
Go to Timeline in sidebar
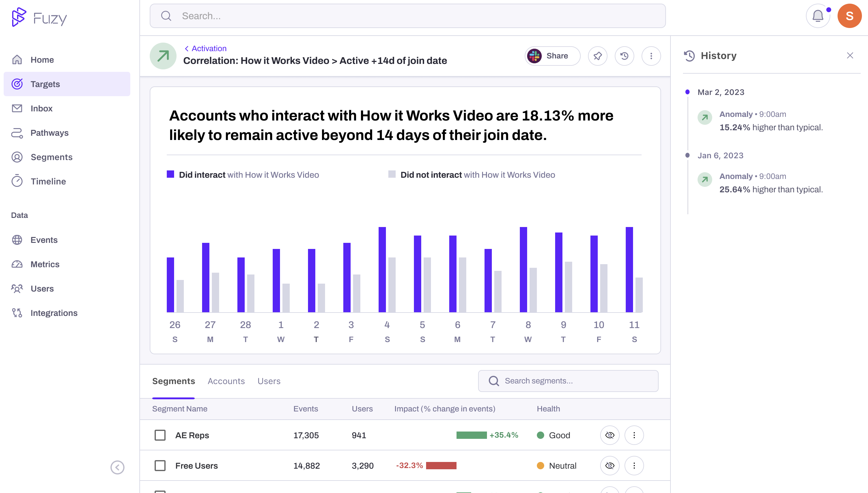click(x=48, y=181)
